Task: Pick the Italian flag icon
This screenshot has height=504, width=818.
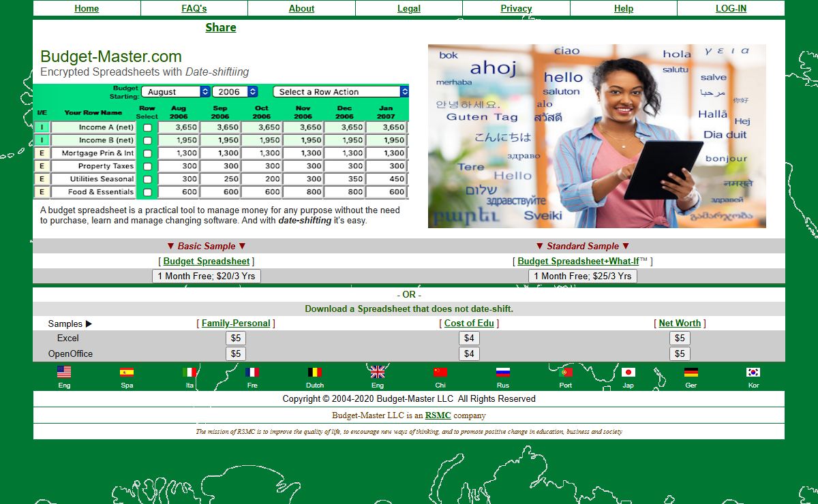Action: tap(190, 372)
